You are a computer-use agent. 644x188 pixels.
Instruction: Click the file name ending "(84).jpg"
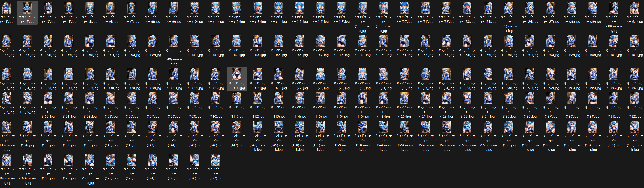(446, 86)
